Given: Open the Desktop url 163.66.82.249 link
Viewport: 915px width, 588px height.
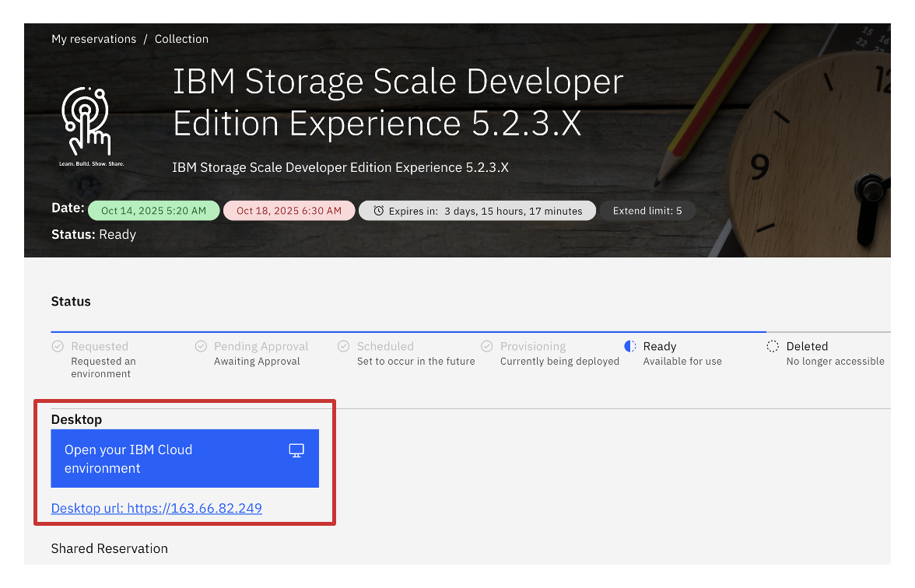Looking at the screenshot, I should [x=156, y=509].
